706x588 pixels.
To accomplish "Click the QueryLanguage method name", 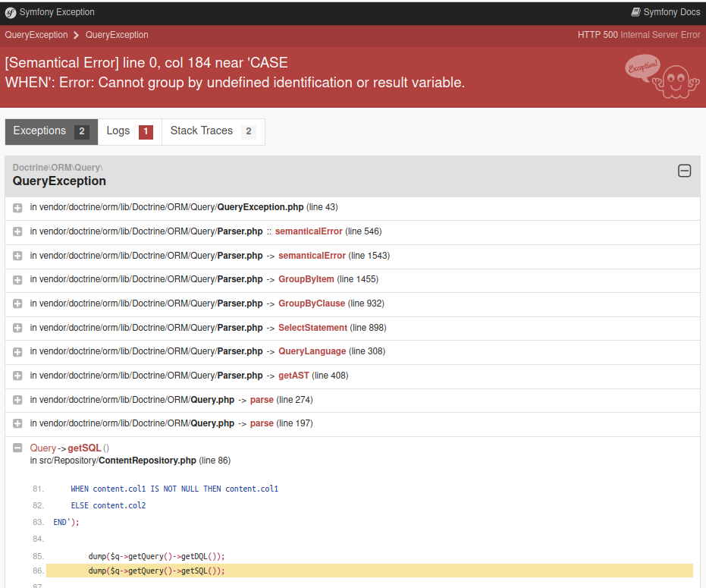I will click(x=312, y=351).
